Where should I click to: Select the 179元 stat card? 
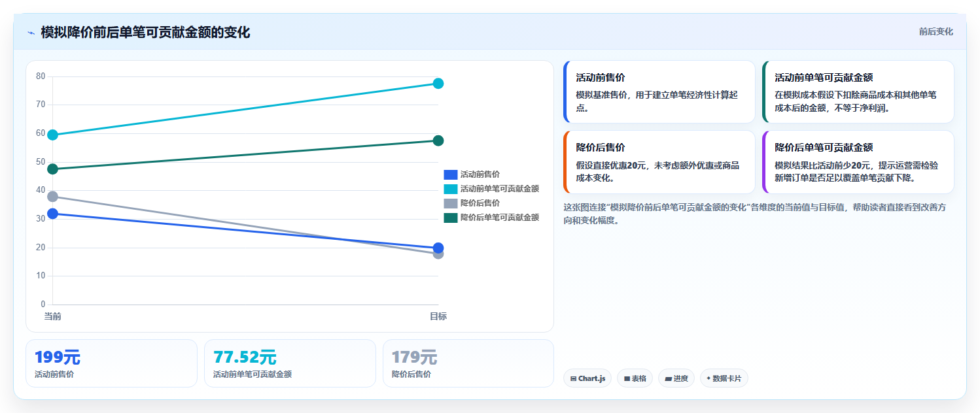pos(468,363)
